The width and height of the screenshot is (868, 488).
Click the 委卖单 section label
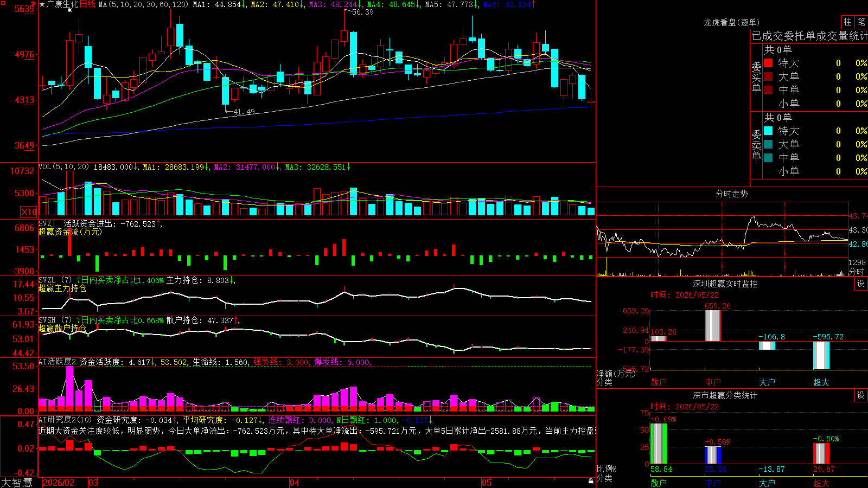coord(756,145)
